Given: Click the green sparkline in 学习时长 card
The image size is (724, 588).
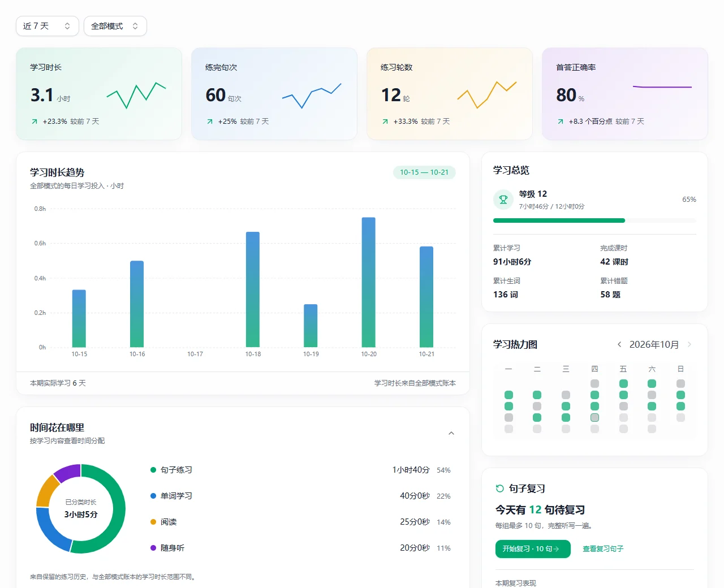Looking at the screenshot, I should tap(136, 95).
